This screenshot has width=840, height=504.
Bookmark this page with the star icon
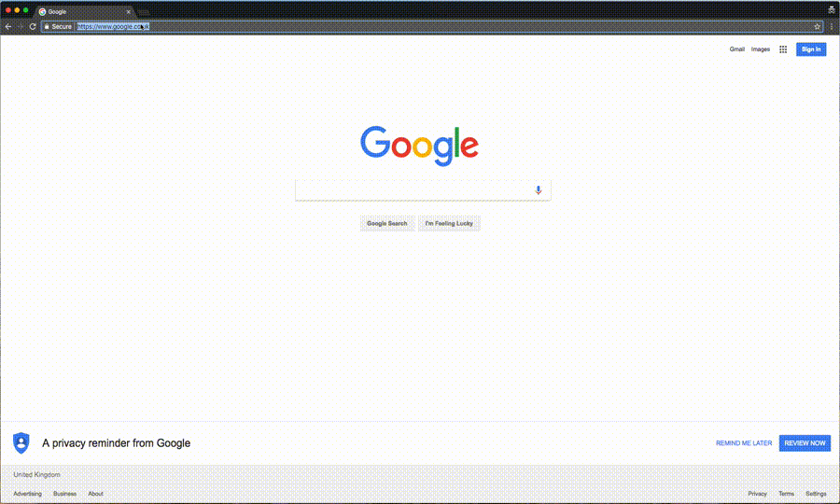point(817,26)
